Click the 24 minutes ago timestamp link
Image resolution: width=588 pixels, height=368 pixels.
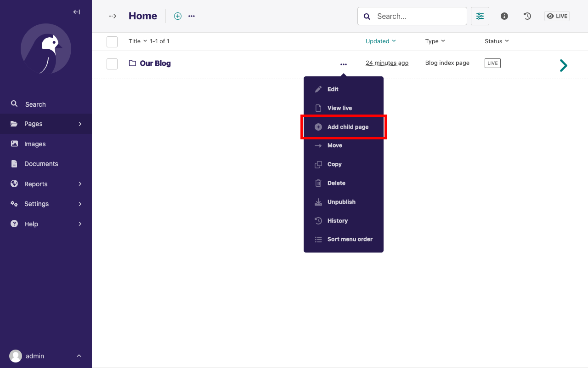[387, 63]
